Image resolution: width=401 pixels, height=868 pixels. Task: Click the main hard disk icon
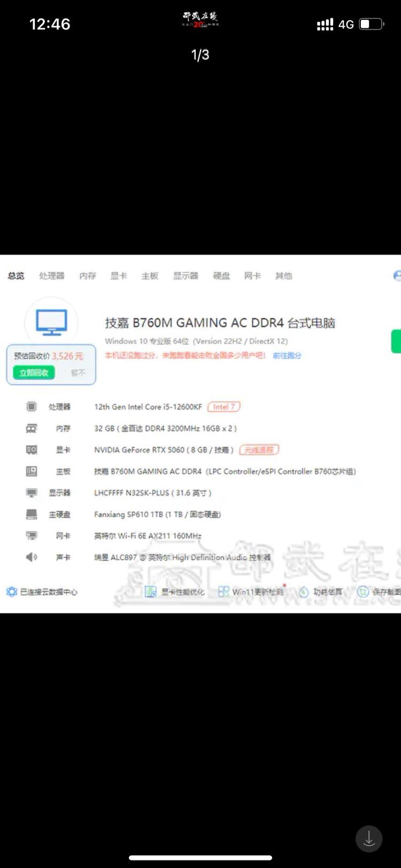[32, 514]
